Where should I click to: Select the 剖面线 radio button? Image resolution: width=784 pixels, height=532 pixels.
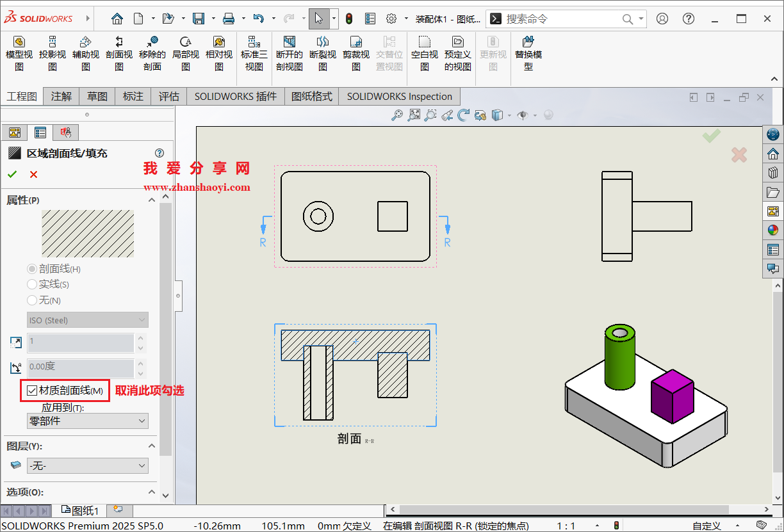click(x=32, y=269)
